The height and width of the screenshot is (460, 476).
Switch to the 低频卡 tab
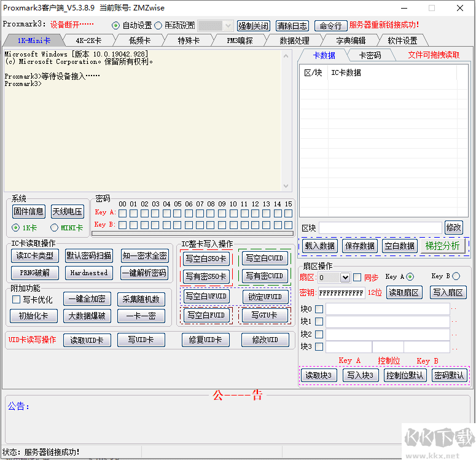tap(139, 41)
